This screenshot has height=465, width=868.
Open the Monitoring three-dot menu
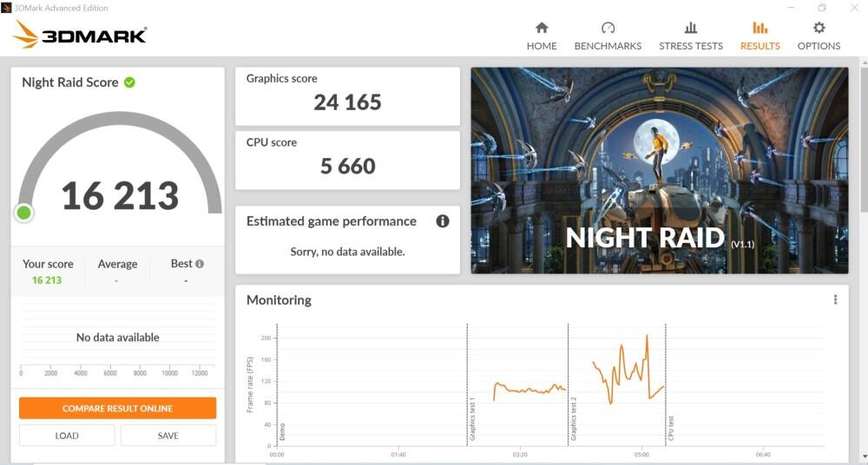click(835, 299)
